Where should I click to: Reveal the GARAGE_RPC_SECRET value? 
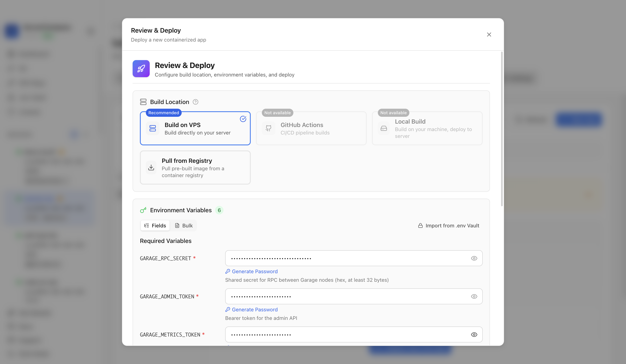pos(474,258)
